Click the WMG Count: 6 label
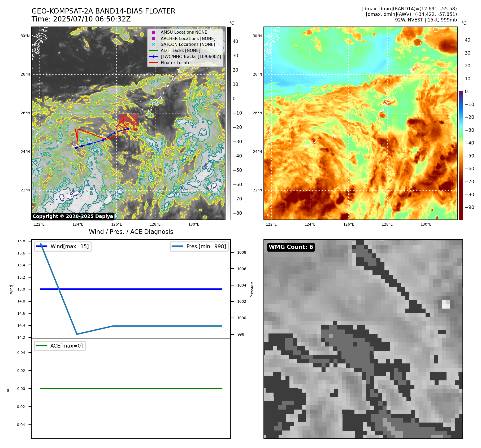The height and width of the screenshot is (448, 481). (x=291, y=247)
